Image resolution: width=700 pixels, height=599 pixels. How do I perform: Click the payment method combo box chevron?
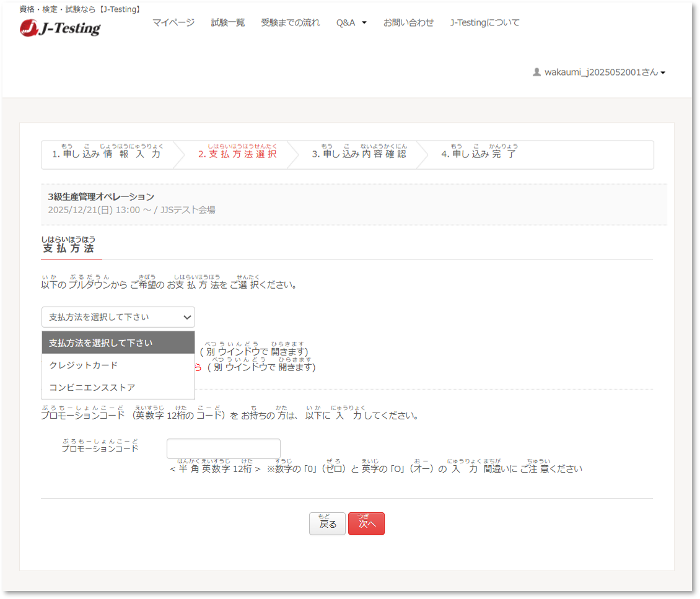click(x=187, y=317)
